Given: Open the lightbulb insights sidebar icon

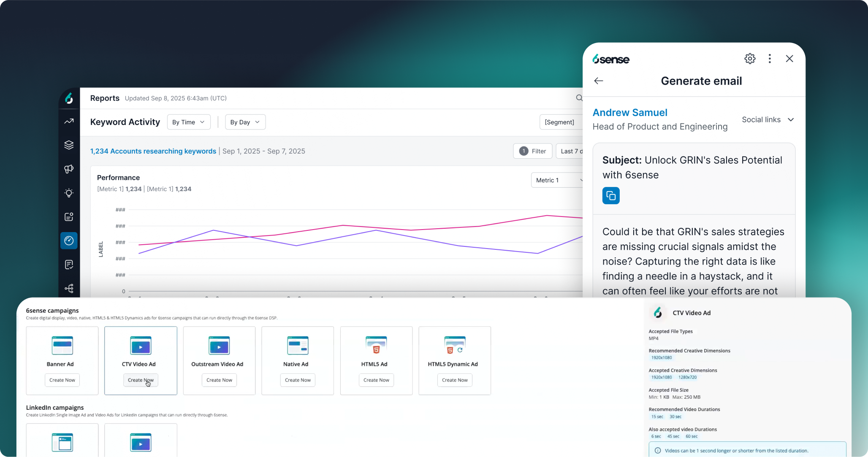Looking at the screenshot, I should pyautogui.click(x=69, y=193).
